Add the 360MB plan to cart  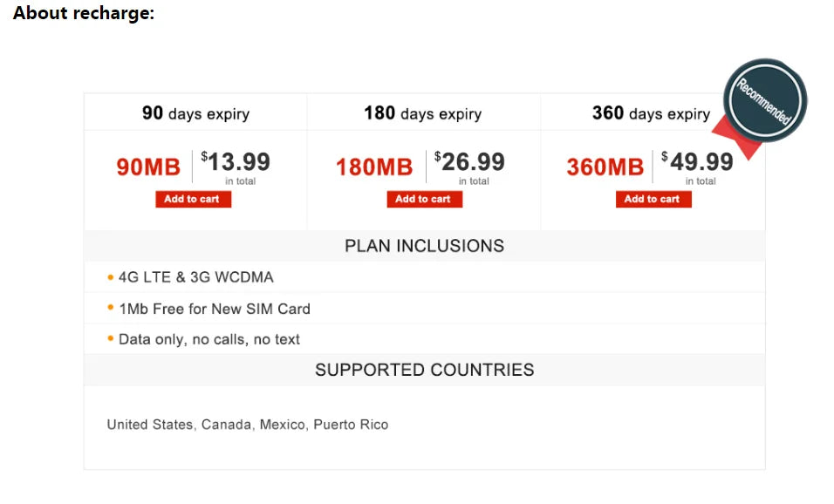click(653, 199)
